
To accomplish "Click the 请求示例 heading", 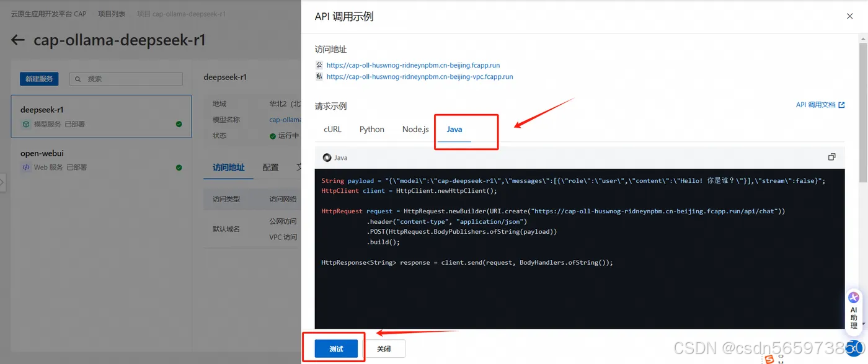I will point(330,106).
